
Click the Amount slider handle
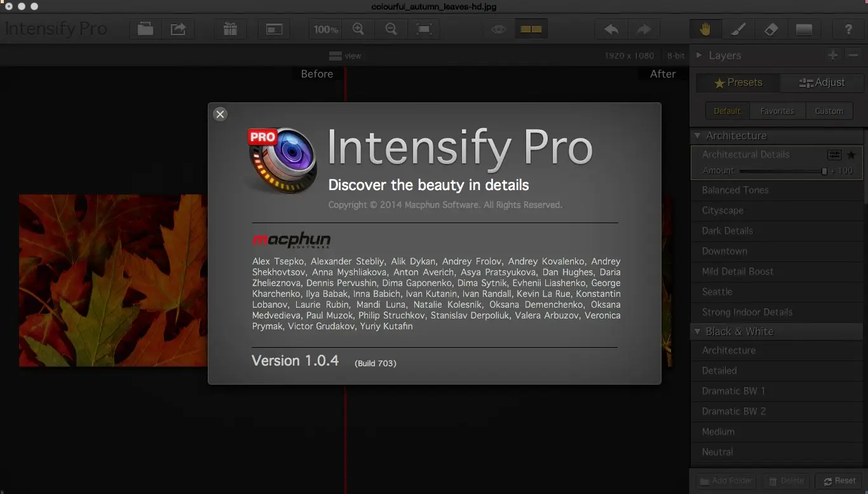(824, 171)
